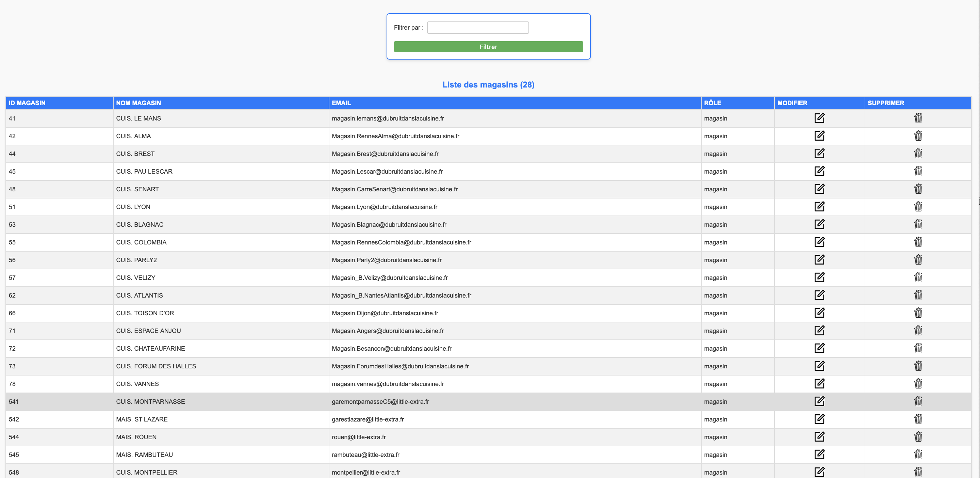The height and width of the screenshot is (478, 980).
Task: Edit MAIS. RAMBUTEAU entry
Action: 819,455
